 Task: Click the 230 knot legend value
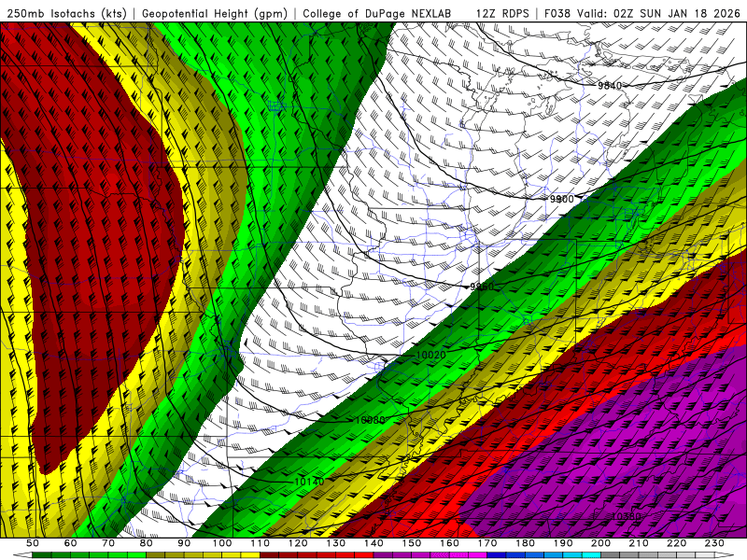tap(714, 543)
